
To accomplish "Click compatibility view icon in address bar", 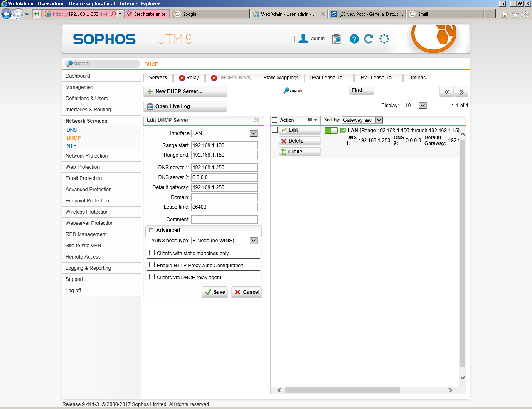I will point(37,14).
